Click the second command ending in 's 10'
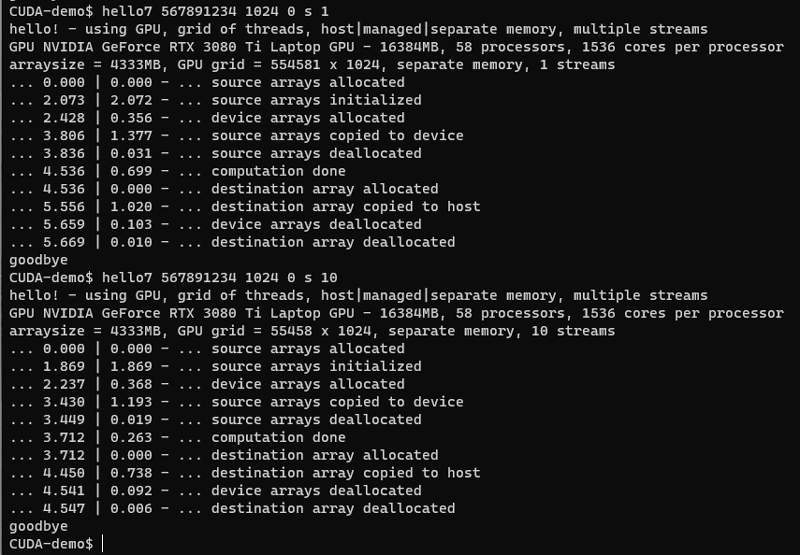800x555 pixels. point(219,278)
